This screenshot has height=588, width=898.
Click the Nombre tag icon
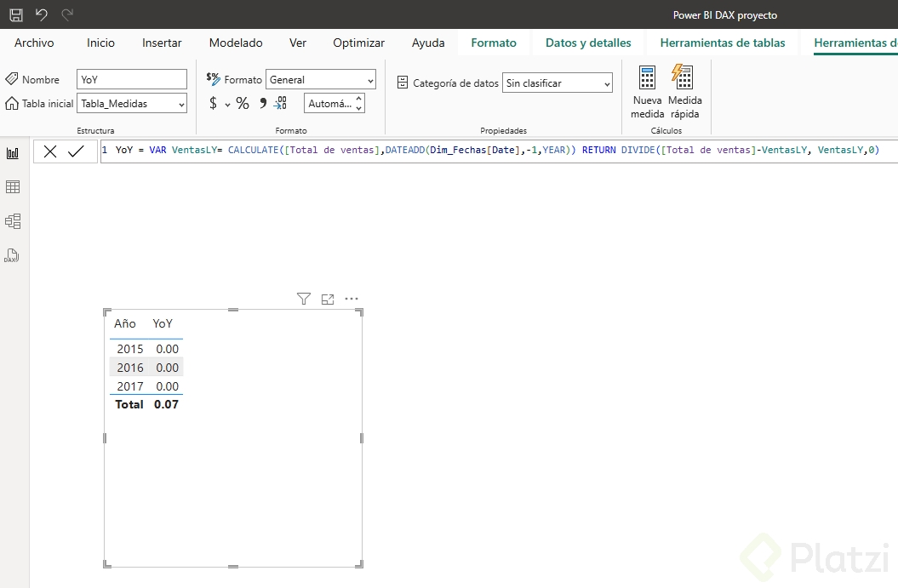[11, 79]
